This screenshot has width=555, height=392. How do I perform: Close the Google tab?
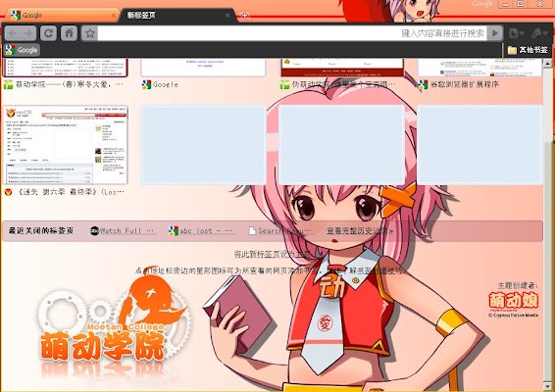coord(114,16)
